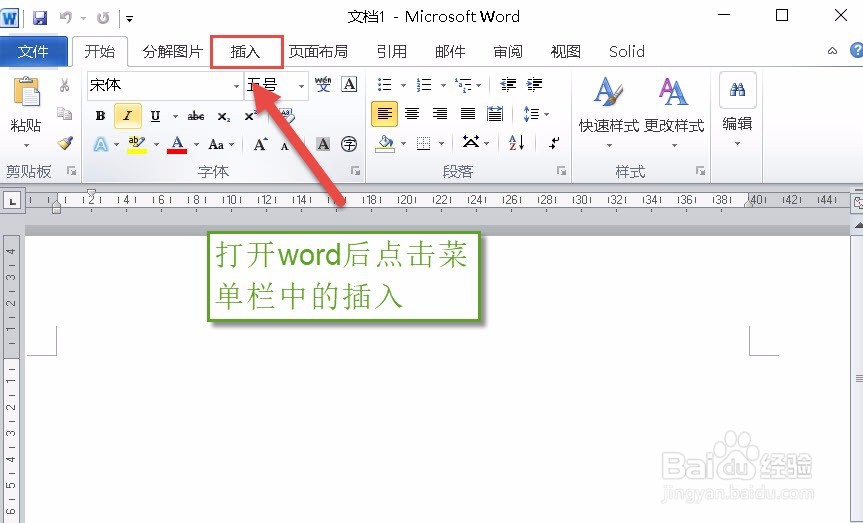Click the Borders icon

(x=423, y=144)
